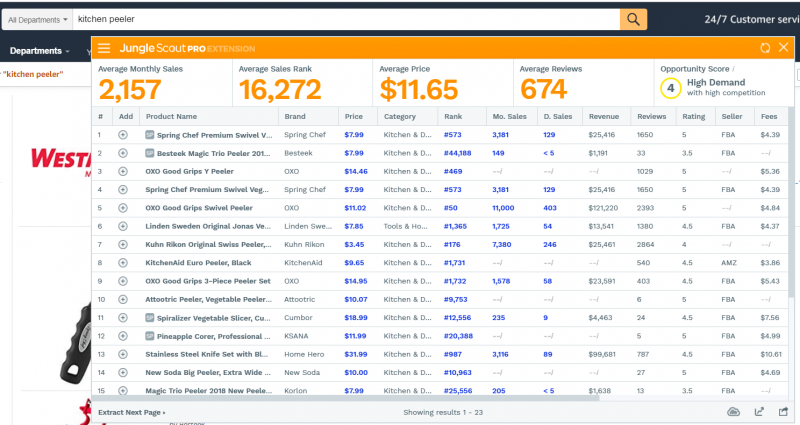
Task: Click the cloud download icon at bottom
Action: tap(733, 412)
